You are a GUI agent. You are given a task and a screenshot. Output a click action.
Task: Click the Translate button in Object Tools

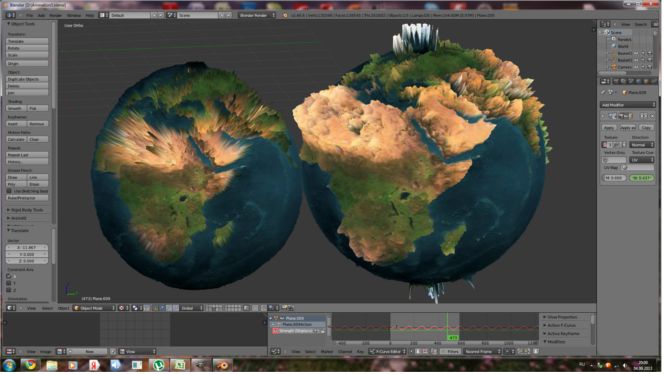27,42
